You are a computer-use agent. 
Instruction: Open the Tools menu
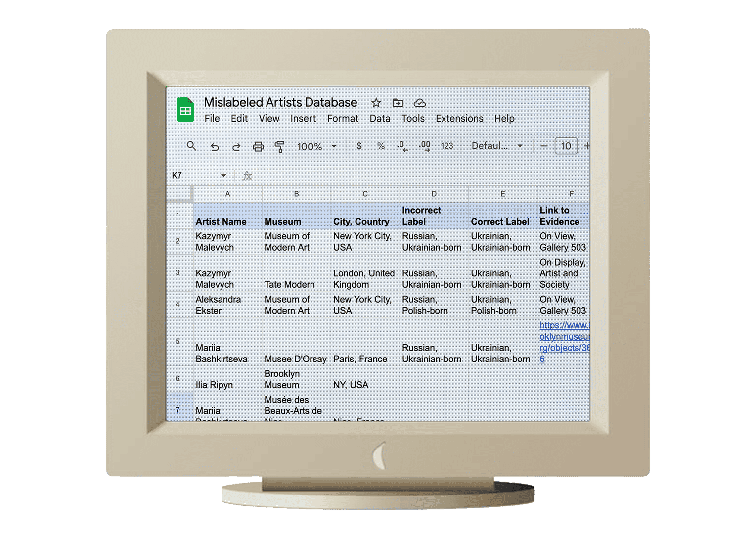click(413, 119)
